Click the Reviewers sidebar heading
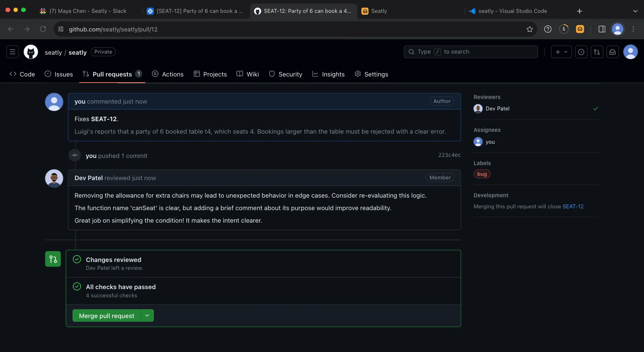 click(x=487, y=97)
